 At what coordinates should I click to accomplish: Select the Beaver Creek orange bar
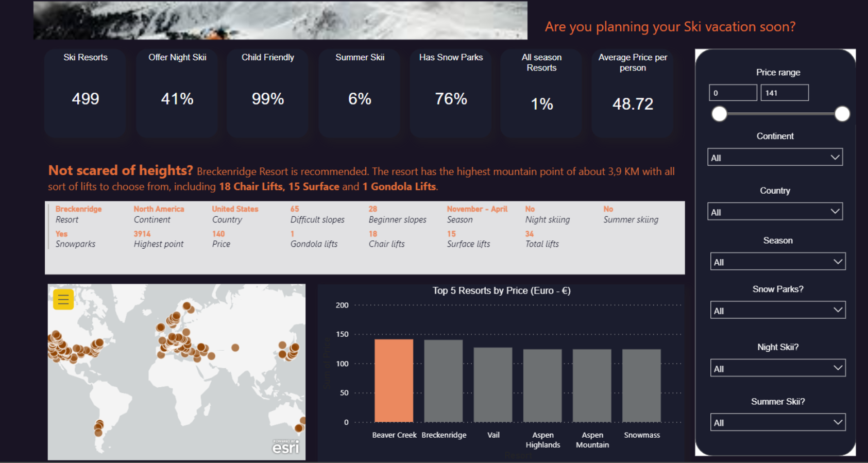click(x=394, y=381)
